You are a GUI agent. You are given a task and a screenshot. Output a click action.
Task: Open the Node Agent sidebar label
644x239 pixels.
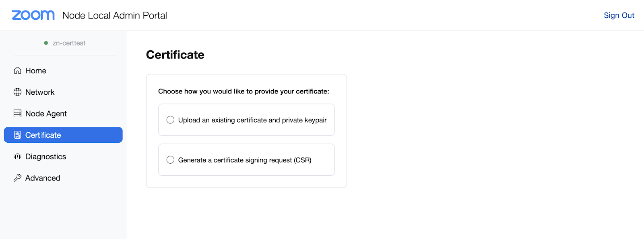coord(46,114)
